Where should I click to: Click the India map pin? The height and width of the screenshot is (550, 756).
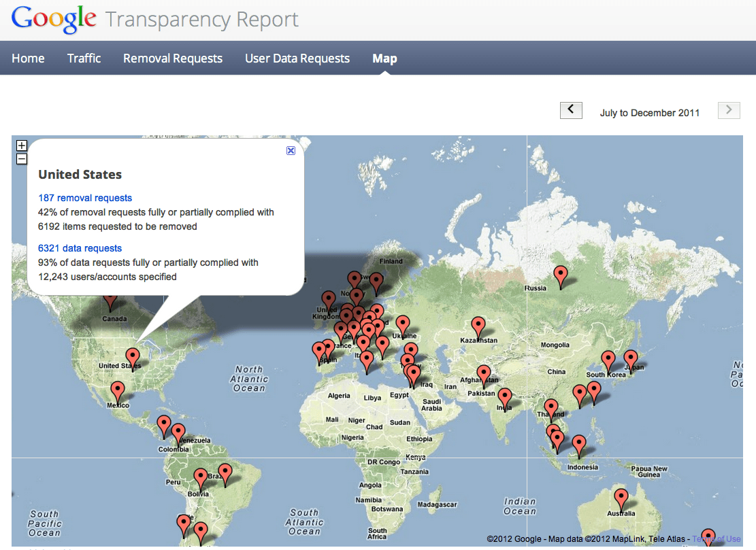click(x=505, y=398)
